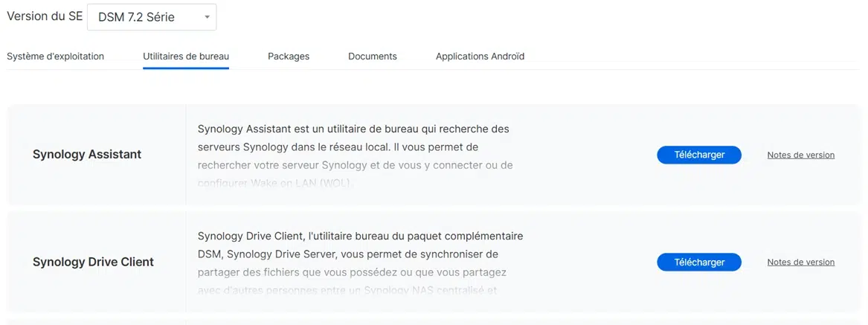Click the Synology Assistant heading
Screen dimensions: 868x325
[87, 155]
